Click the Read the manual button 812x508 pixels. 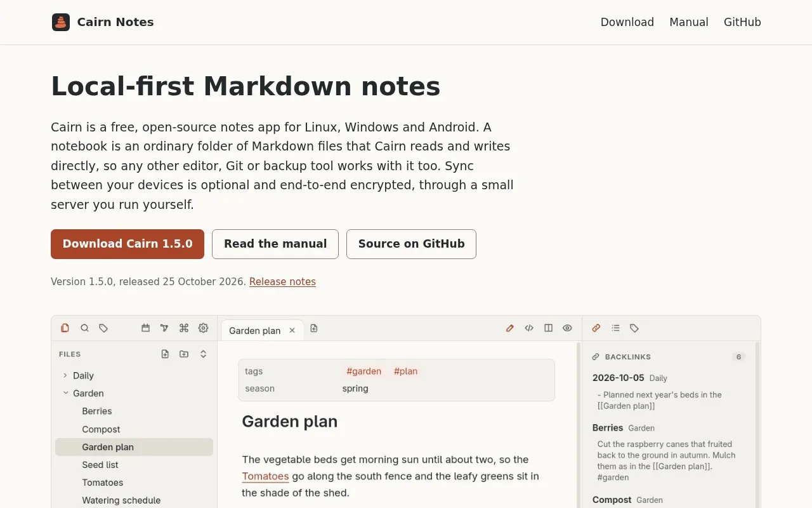(275, 244)
